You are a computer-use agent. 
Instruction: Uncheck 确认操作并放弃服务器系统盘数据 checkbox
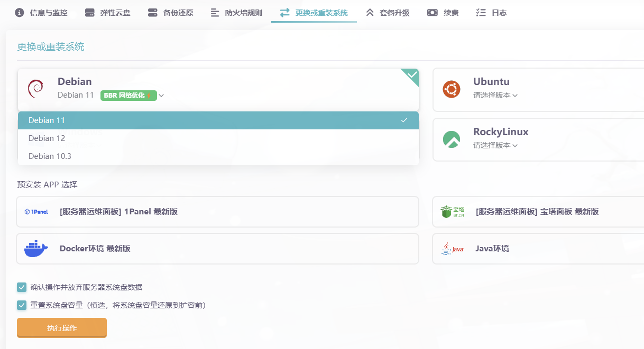click(22, 287)
